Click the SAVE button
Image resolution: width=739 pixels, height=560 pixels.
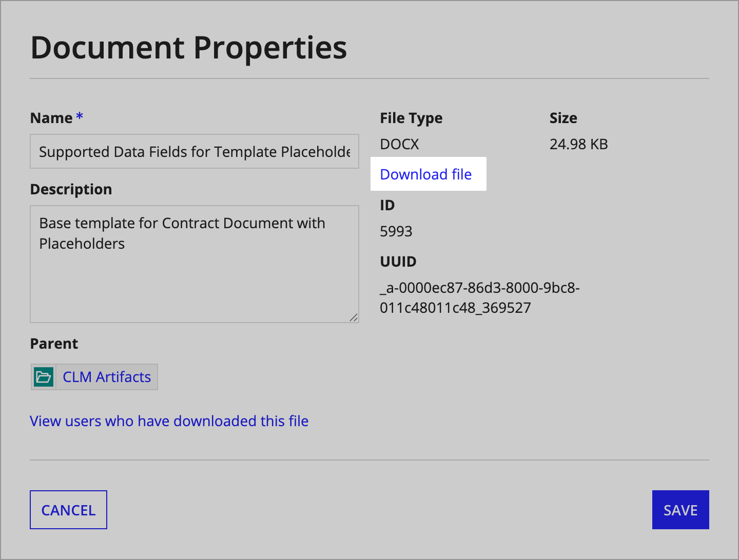tap(680, 510)
